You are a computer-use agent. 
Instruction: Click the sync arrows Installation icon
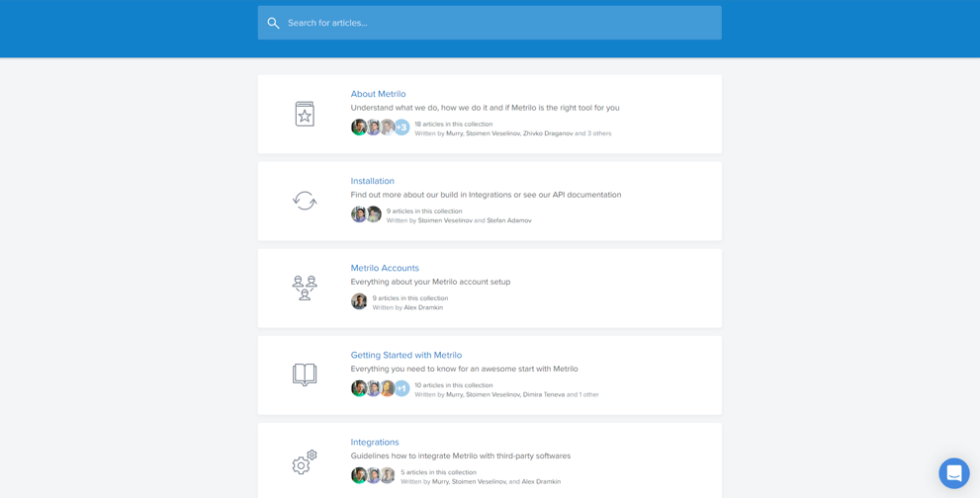coord(305,201)
